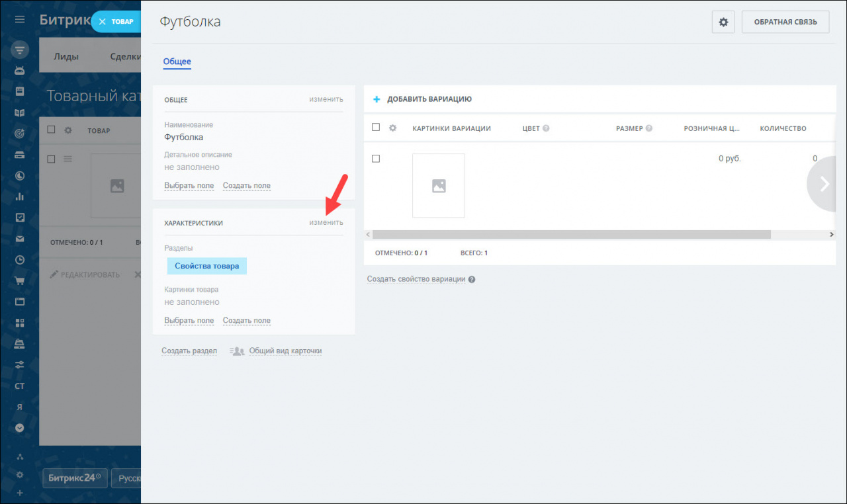Click the variation image placeholder thumbnail
This screenshot has height=504, width=847.
tap(439, 186)
